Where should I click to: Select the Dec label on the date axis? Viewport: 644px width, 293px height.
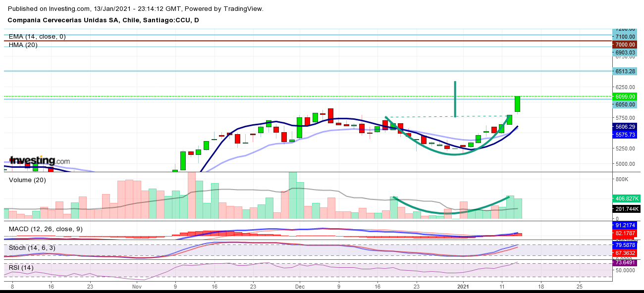pyautogui.click(x=300, y=286)
